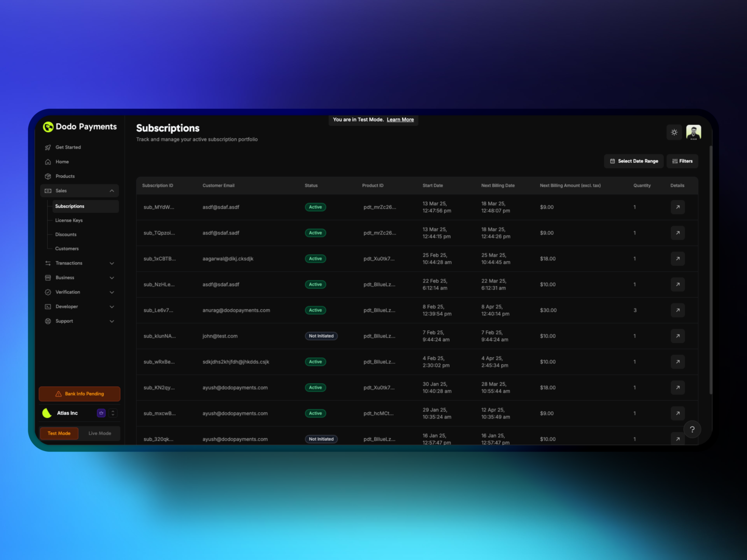Image resolution: width=747 pixels, height=560 pixels.
Task: Click the Not Initiated badge for john@test.com
Action: click(321, 336)
